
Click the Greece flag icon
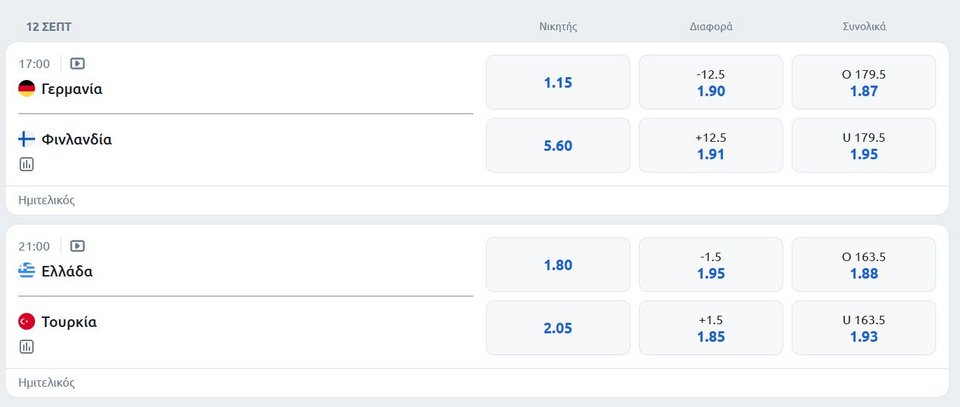click(x=26, y=271)
